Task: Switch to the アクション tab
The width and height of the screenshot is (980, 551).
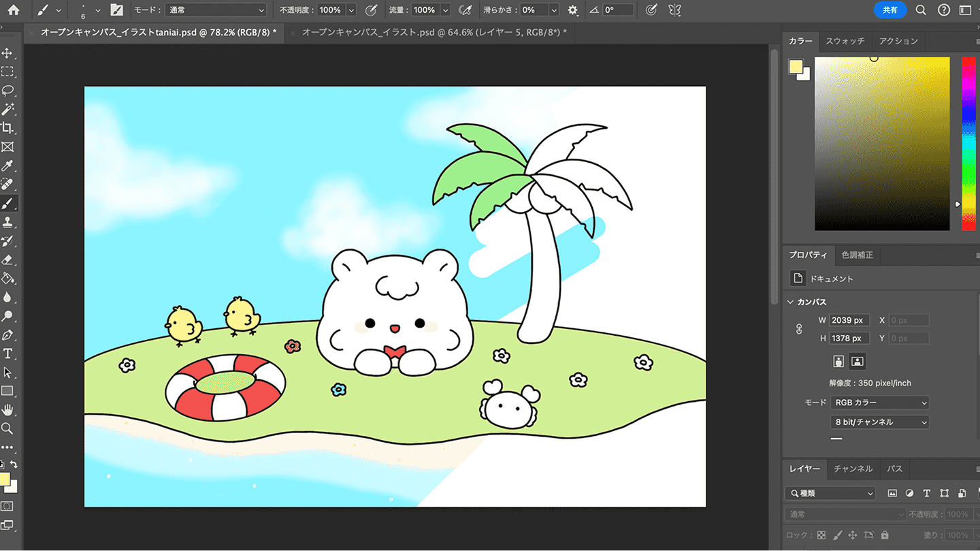Action: pyautogui.click(x=898, y=41)
